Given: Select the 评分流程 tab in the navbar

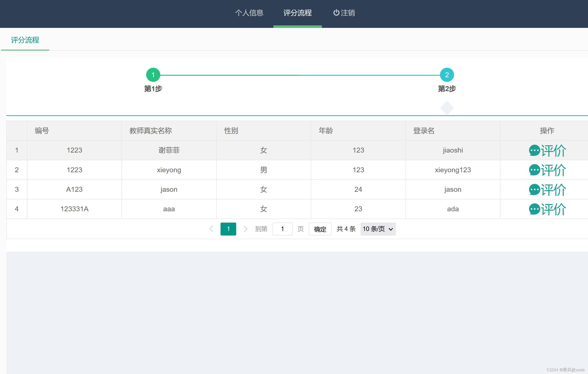Looking at the screenshot, I should [297, 13].
